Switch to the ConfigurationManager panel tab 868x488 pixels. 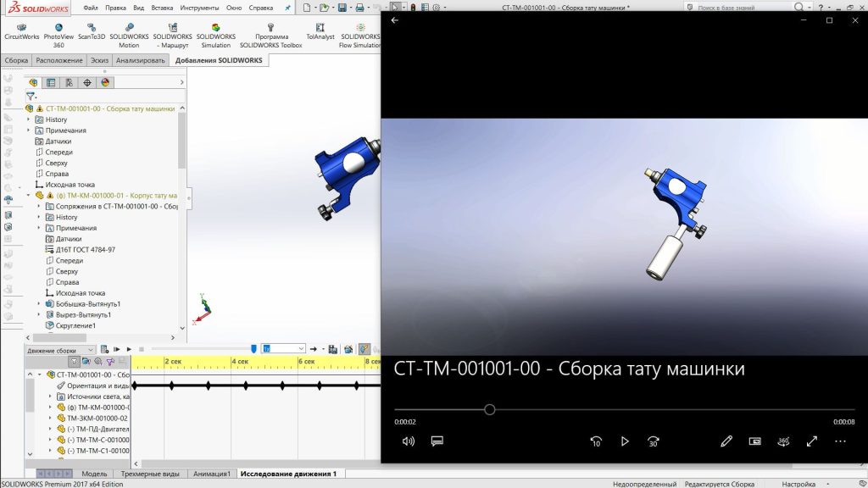point(70,82)
